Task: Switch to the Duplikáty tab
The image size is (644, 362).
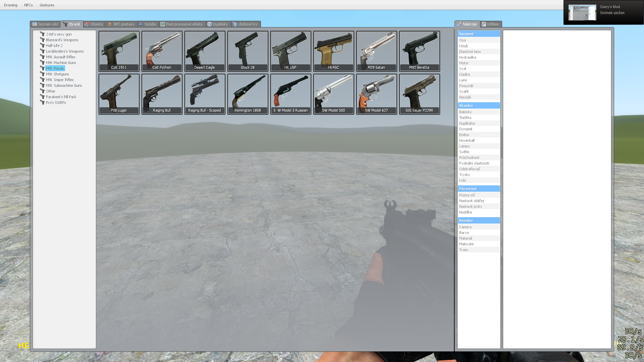Action: [218, 24]
